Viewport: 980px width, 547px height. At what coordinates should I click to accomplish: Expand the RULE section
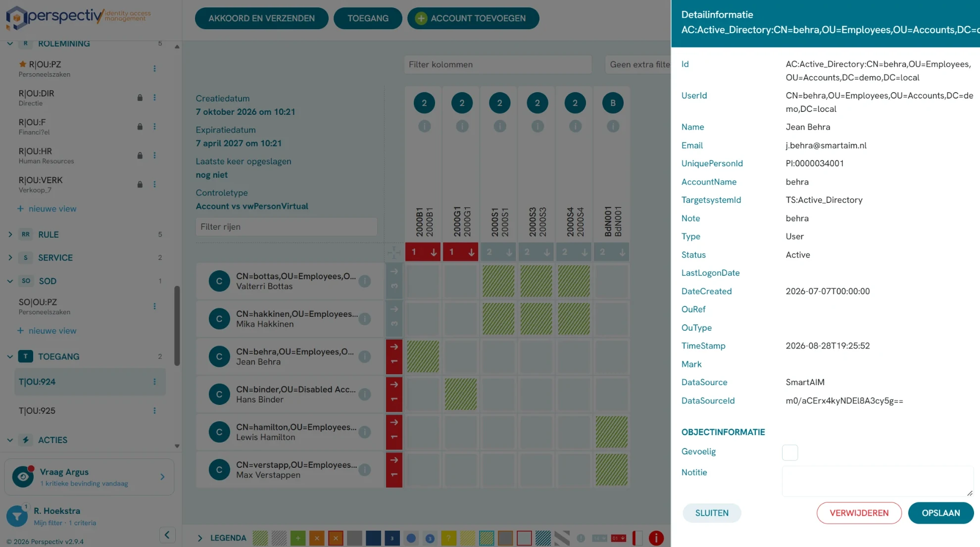(x=10, y=234)
